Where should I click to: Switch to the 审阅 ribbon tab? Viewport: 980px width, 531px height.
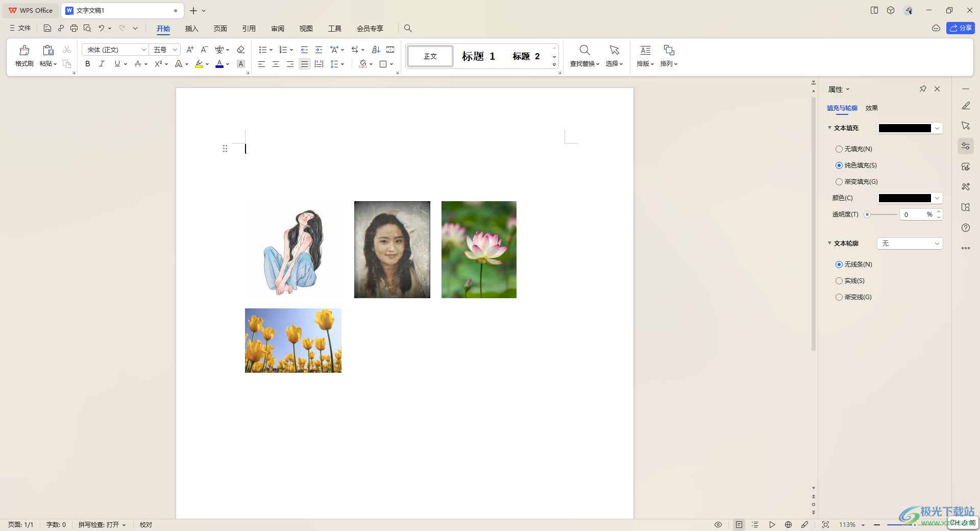(277, 29)
